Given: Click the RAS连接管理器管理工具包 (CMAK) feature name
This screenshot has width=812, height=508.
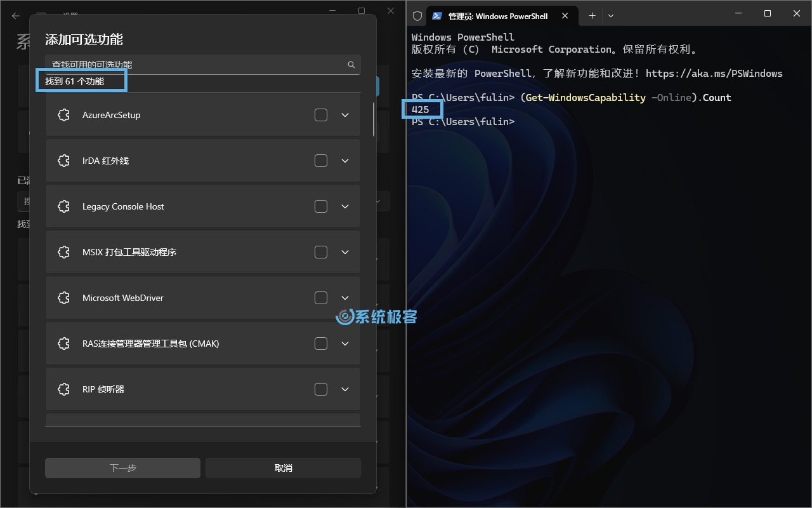Looking at the screenshot, I should tap(150, 344).
